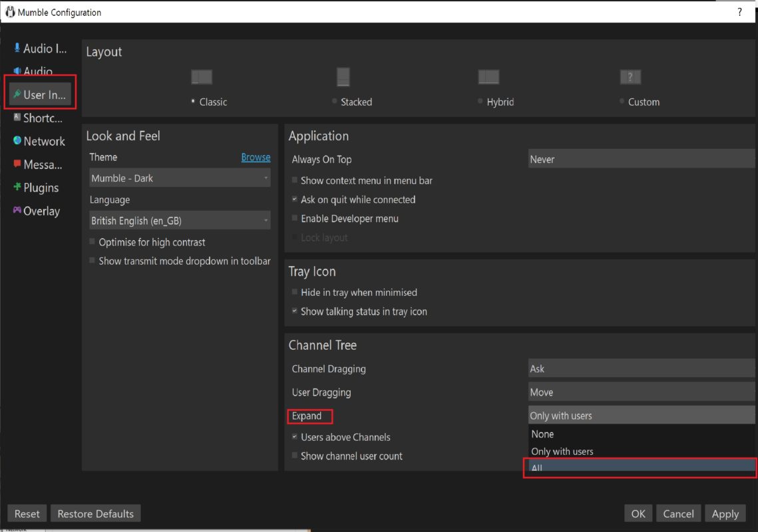Image resolution: width=758 pixels, height=532 pixels.
Task: Switch to the Network settings tab
Action: coord(40,140)
